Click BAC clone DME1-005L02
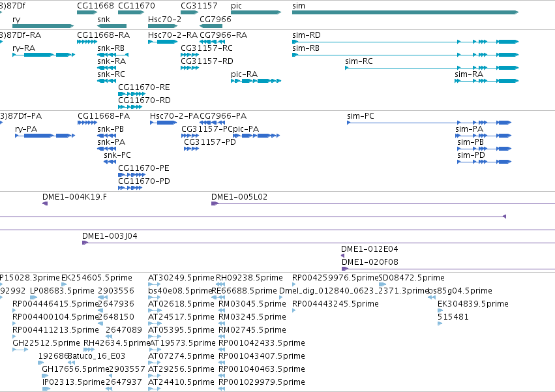 [x=383, y=204]
